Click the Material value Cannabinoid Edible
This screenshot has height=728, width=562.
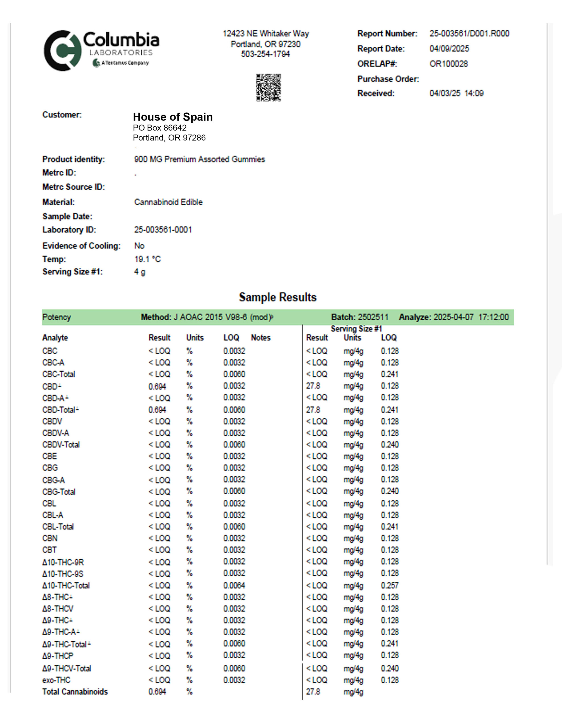[x=168, y=202]
